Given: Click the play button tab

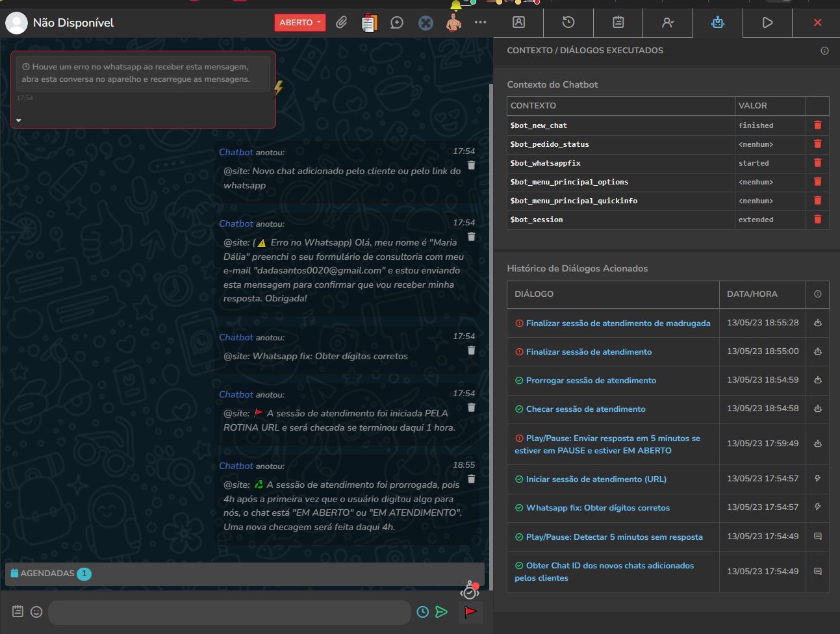Looking at the screenshot, I should coord(767,23).
